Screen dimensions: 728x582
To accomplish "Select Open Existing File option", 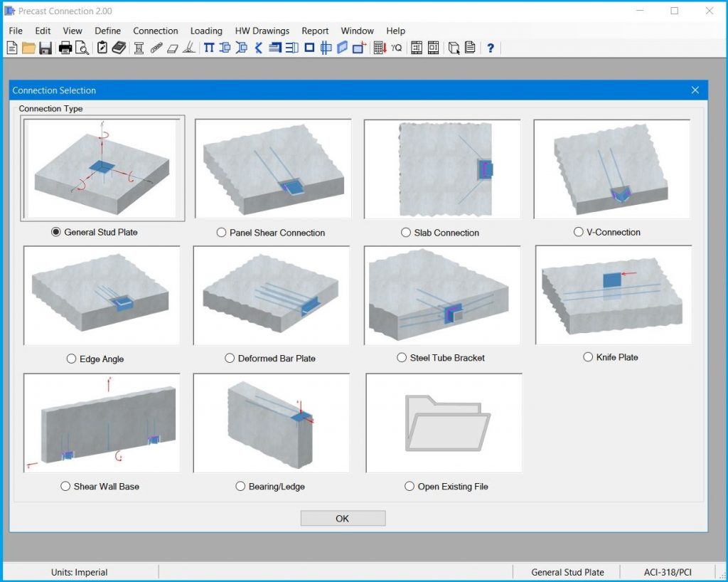I will coord(409,486).
